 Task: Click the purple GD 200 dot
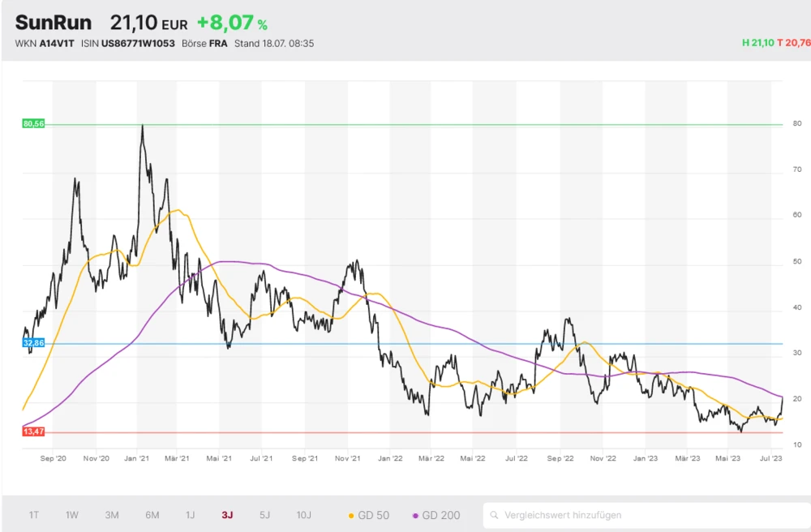point(416,516)
